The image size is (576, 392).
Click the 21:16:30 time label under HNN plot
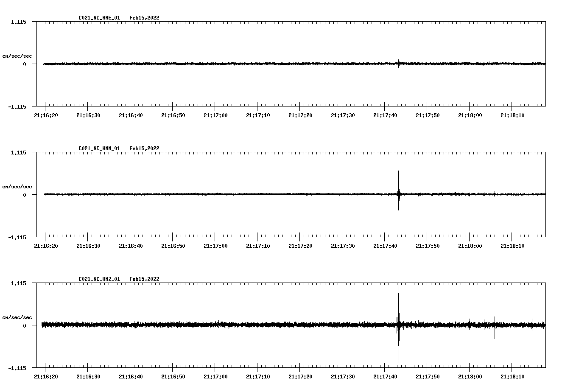point(88,246)
